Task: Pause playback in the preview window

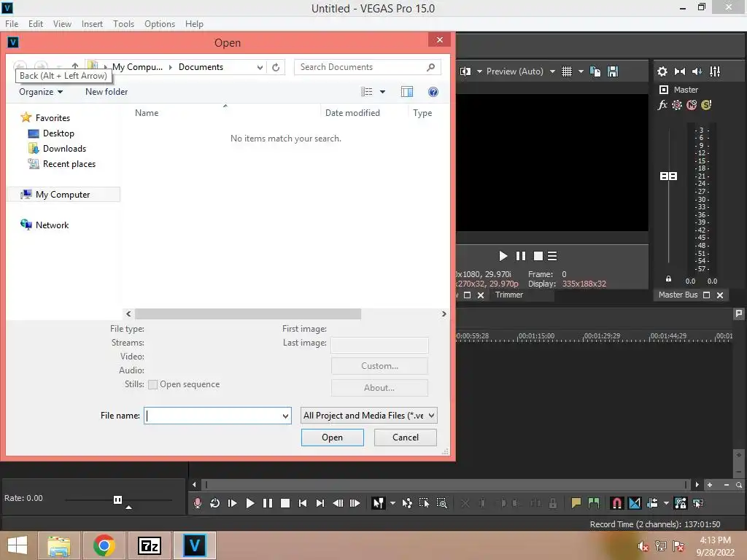Action: coord(521,256)
